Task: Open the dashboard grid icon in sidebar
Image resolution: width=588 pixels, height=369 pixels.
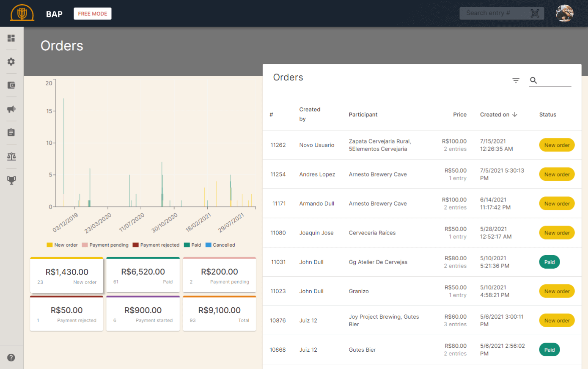Action: click(x=11, y=38)
